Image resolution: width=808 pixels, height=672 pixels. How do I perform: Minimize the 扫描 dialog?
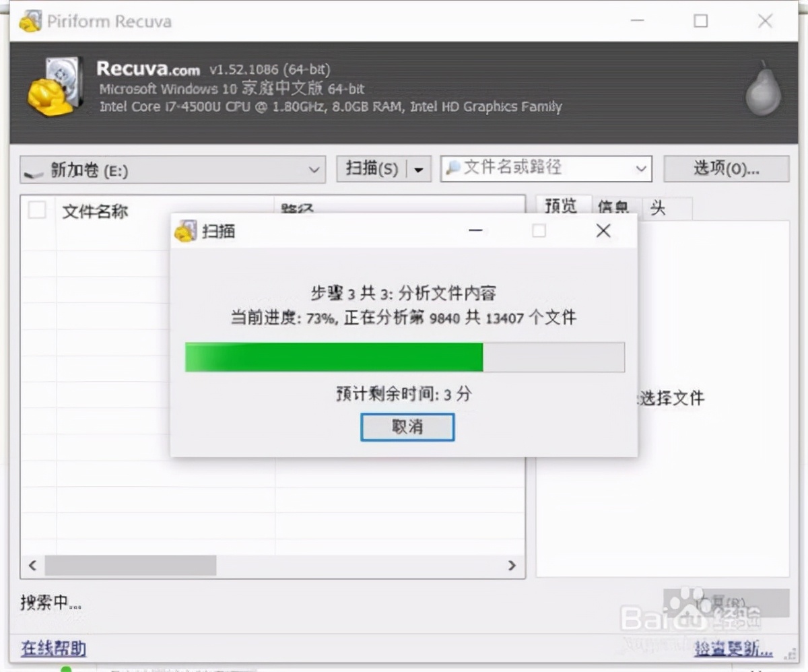pos(476,231)
